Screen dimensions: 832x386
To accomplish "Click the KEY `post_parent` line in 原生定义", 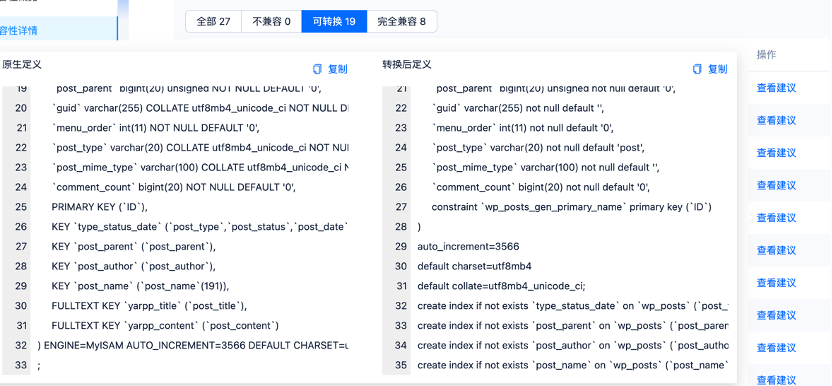I will click(x=134, y=246).
